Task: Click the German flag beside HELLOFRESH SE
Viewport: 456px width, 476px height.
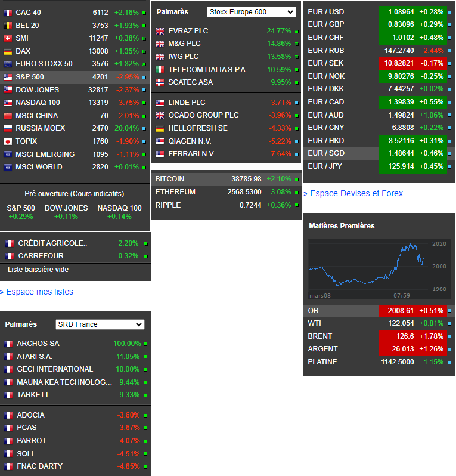Action: click(160, 128)
